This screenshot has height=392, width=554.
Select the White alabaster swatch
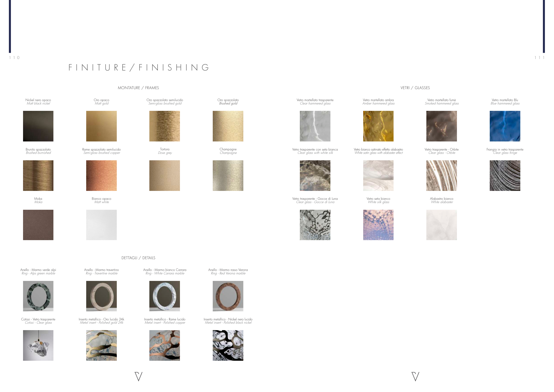point(441,225)
